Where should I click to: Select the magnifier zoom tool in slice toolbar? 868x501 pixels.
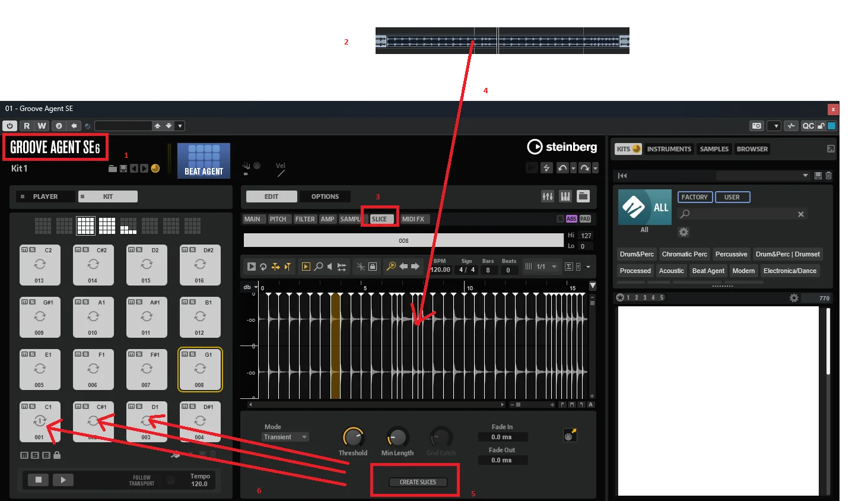319,267
